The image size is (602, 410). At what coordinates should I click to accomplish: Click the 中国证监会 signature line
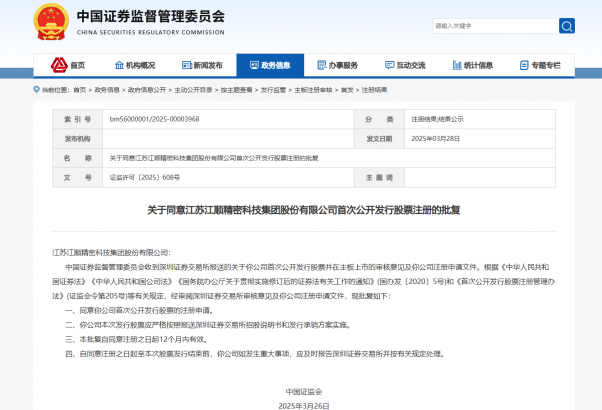pyautogui.click(x=304, y=392)
